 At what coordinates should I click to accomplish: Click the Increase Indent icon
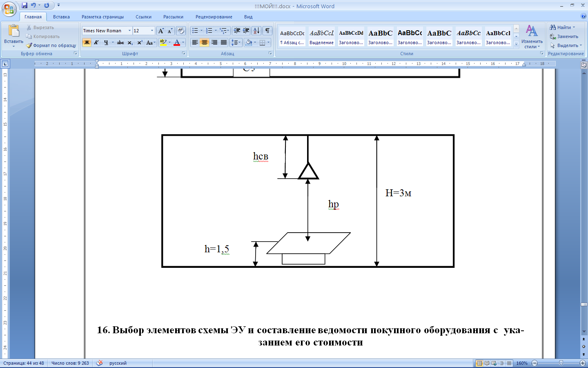click(x=246, y=31)
